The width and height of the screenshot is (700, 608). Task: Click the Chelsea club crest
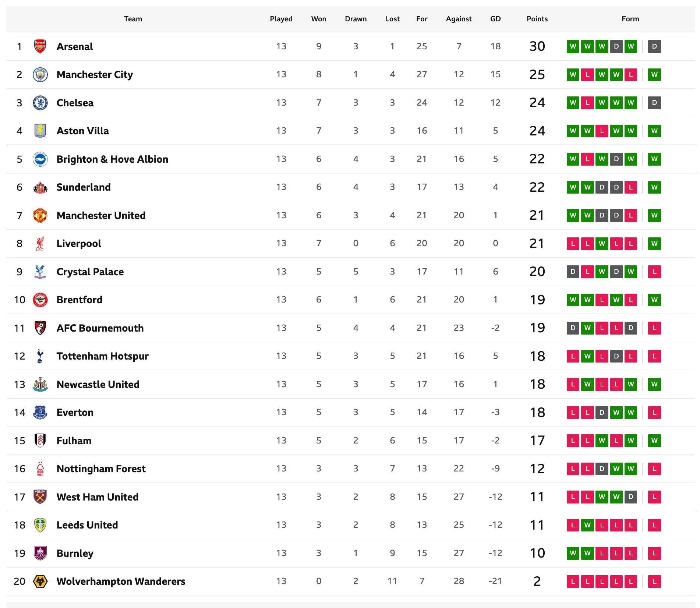pyautogui.click(x=40, y=103)
